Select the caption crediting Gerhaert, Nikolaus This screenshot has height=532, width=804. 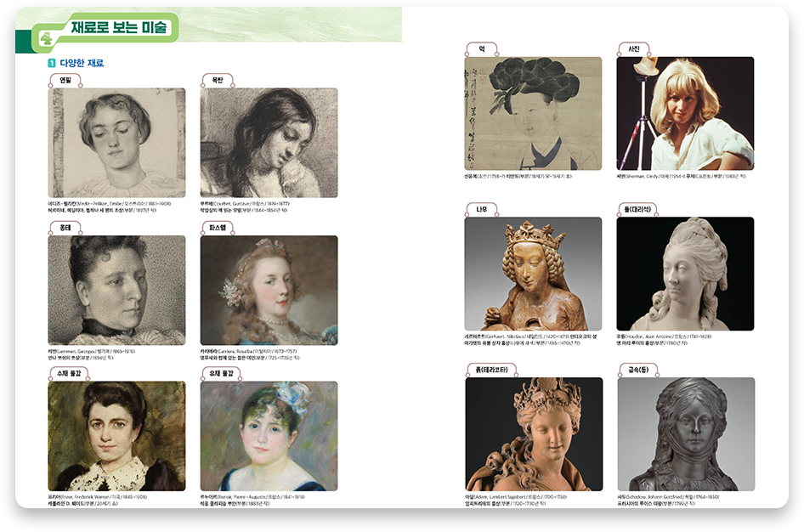(530, 340)
